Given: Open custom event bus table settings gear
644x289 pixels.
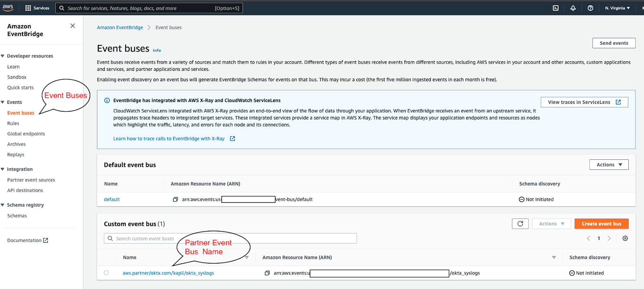Looking at the screenshot, I should click(x=625, y=238).
